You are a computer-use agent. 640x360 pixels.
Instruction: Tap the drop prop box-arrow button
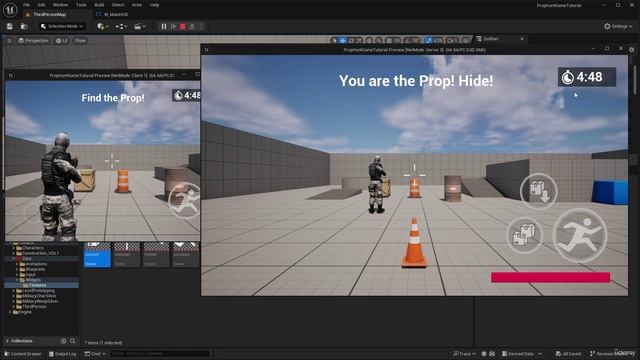click(539, 191)
